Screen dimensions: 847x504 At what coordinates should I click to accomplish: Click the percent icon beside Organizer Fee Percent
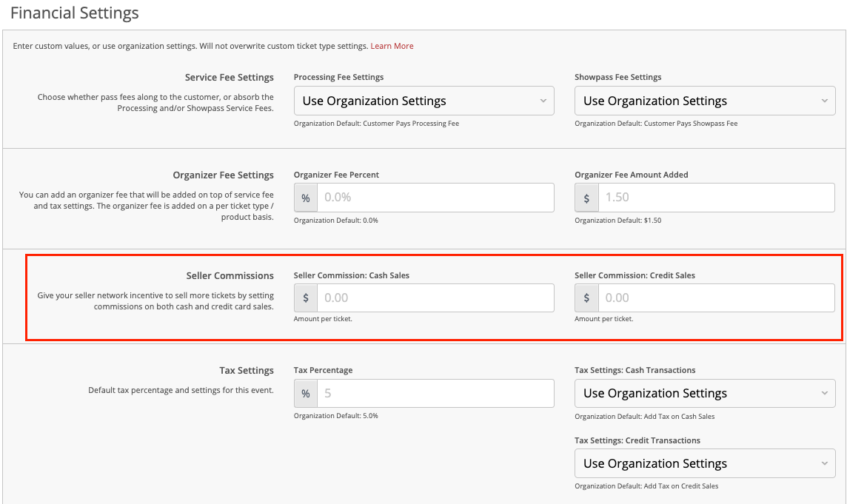tap(306, 198)
